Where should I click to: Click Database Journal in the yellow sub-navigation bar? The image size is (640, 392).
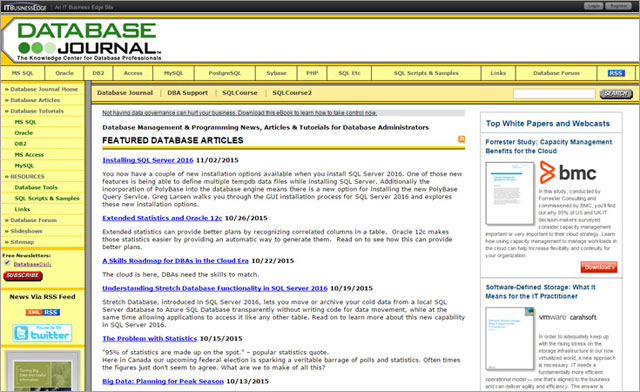click(x=125, y=93)
